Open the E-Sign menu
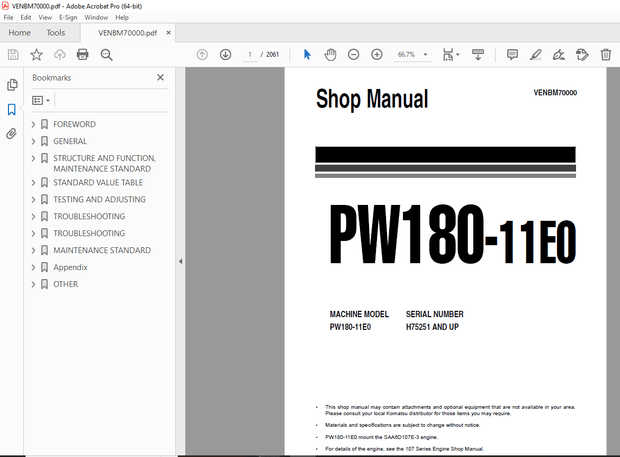The height and width of the screenshot is (457, 620). click(68, 17)
